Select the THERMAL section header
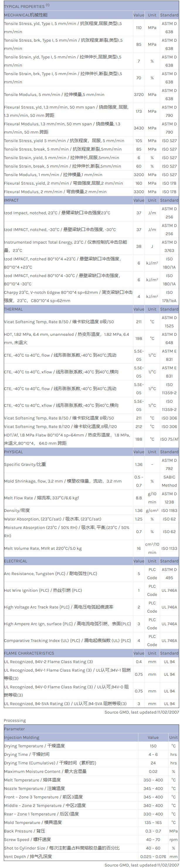 [x=13, y=309]
